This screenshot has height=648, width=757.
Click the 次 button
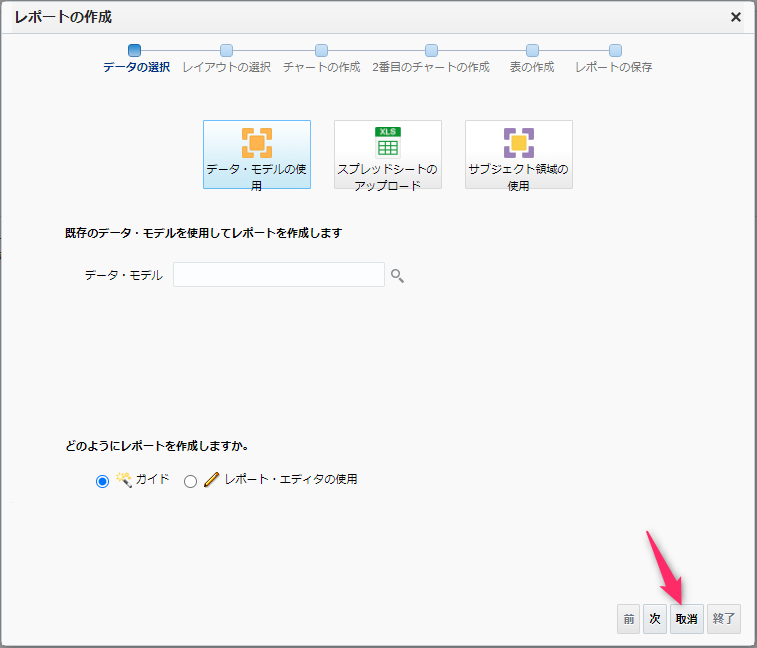[655, 619]
